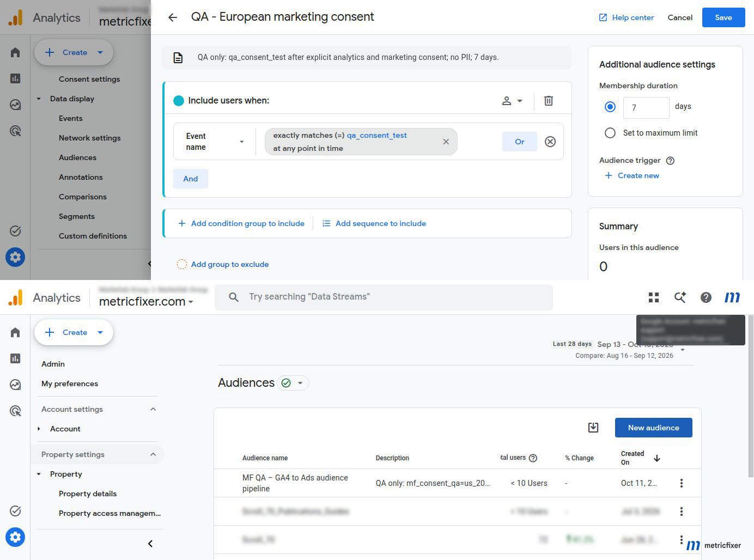
Task: Click the New audience button
Action: pyautogui.click(x=654, y=428)
